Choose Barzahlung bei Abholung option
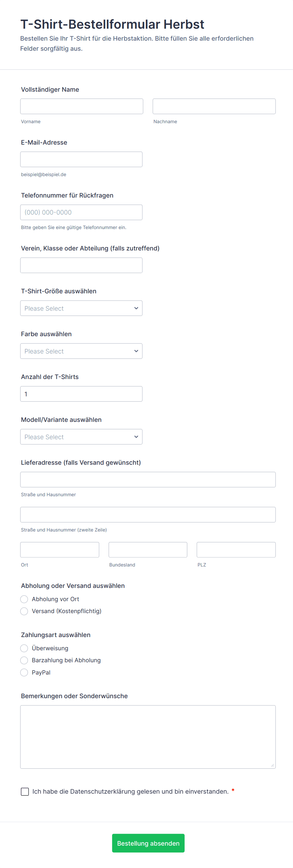This screenshot has width=293, height=868. coord(24,660)
